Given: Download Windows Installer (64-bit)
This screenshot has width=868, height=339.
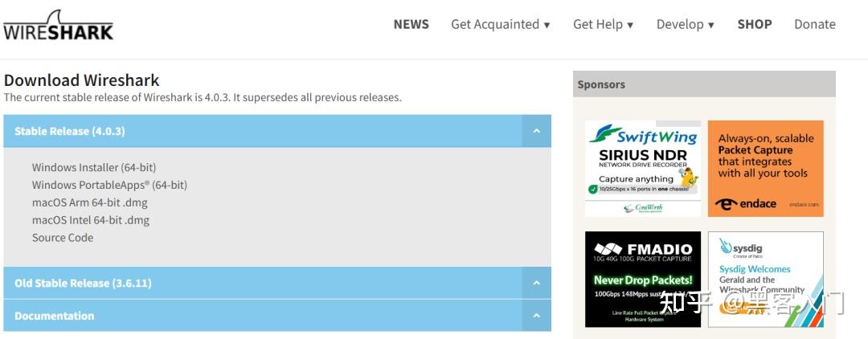Looking at the screenshot, I should point(94,167).
